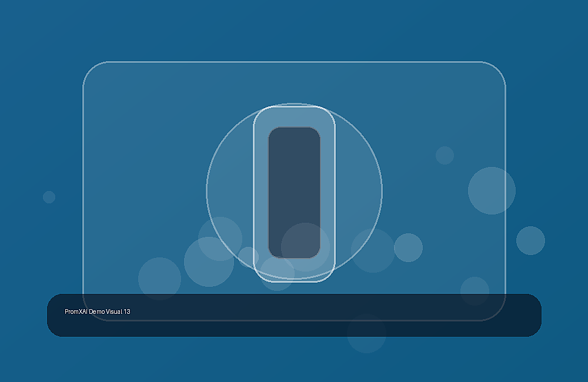Screen dimensions: 588x382
Task: Click the dark navy caption bar
Action: [x=294, y=315]
